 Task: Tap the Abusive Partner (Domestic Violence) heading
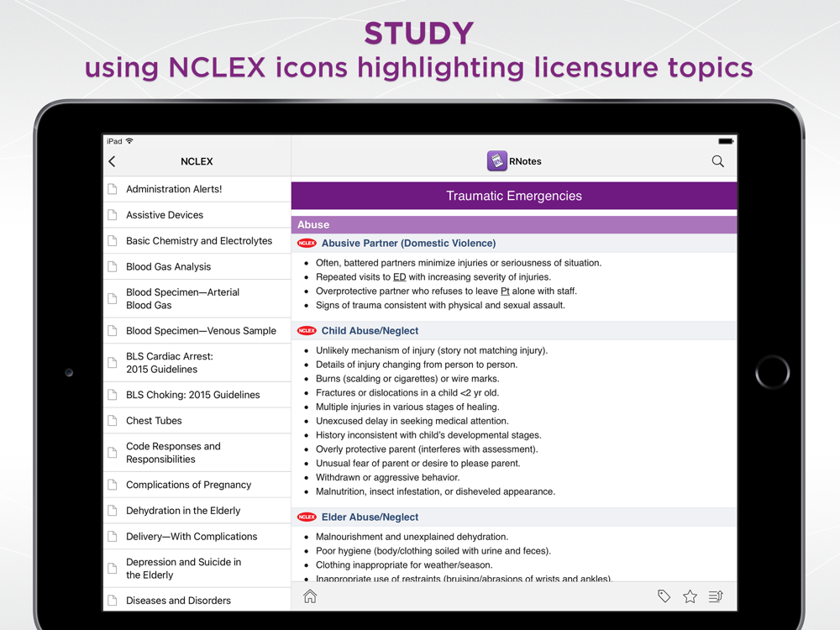pyautogui.click(x=409, y=244)
